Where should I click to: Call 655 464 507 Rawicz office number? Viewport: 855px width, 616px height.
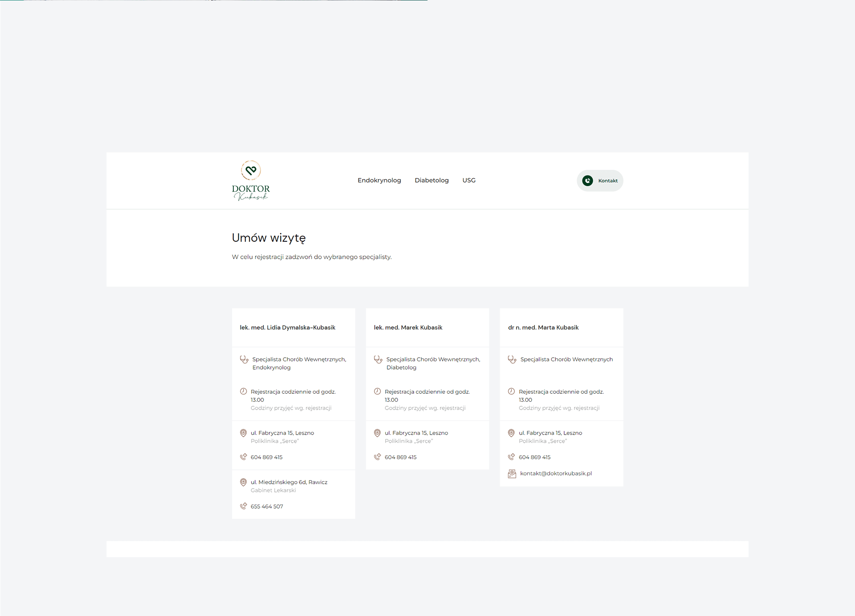267,506
